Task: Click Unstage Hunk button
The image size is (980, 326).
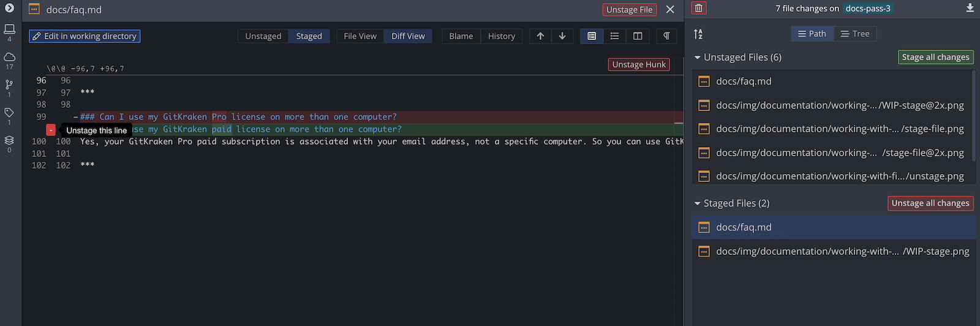Action: 639,64
